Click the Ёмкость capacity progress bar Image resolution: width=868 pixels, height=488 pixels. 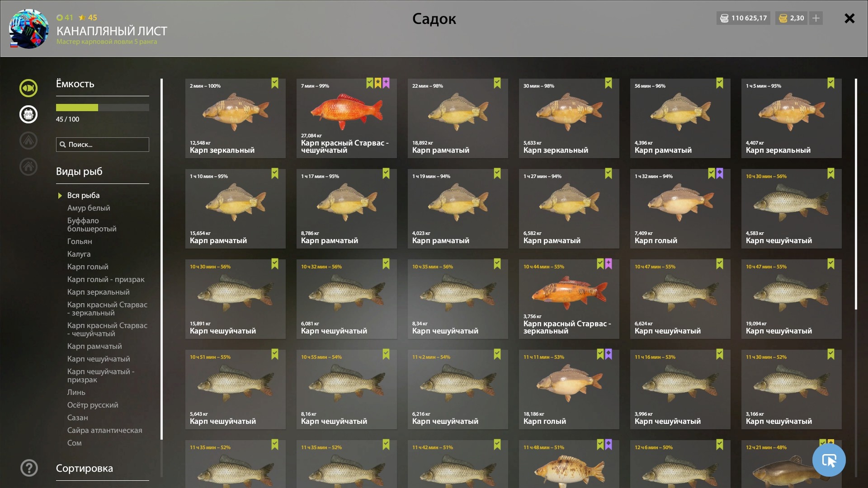(x=103, y=108)
